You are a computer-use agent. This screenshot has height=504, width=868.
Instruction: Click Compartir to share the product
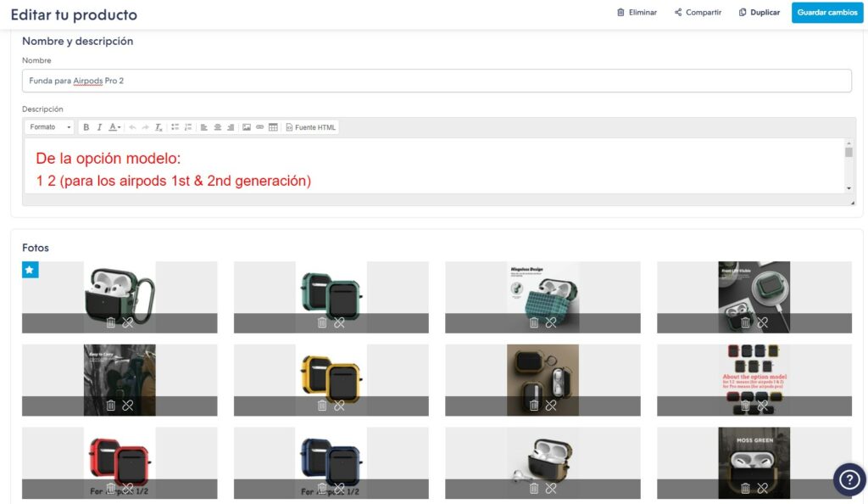click(x=697, y=12)
